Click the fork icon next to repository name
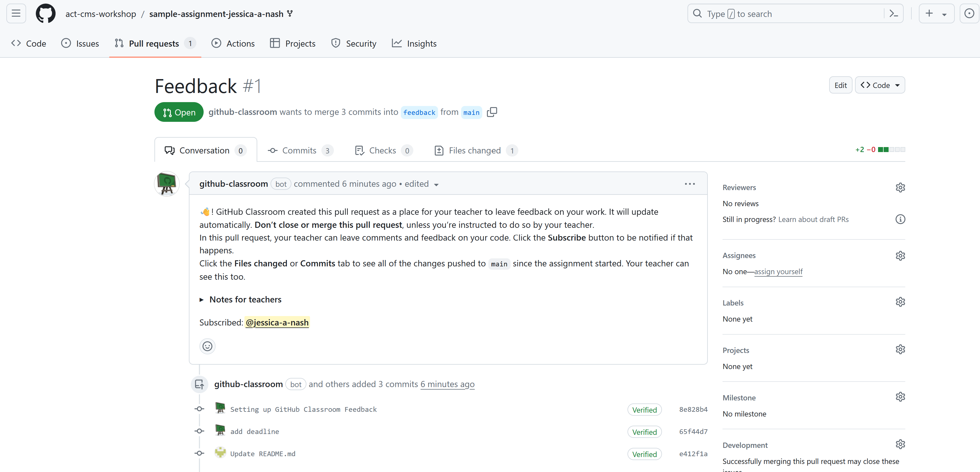Screen dimensions: 980x472 [x=290, y=14]
